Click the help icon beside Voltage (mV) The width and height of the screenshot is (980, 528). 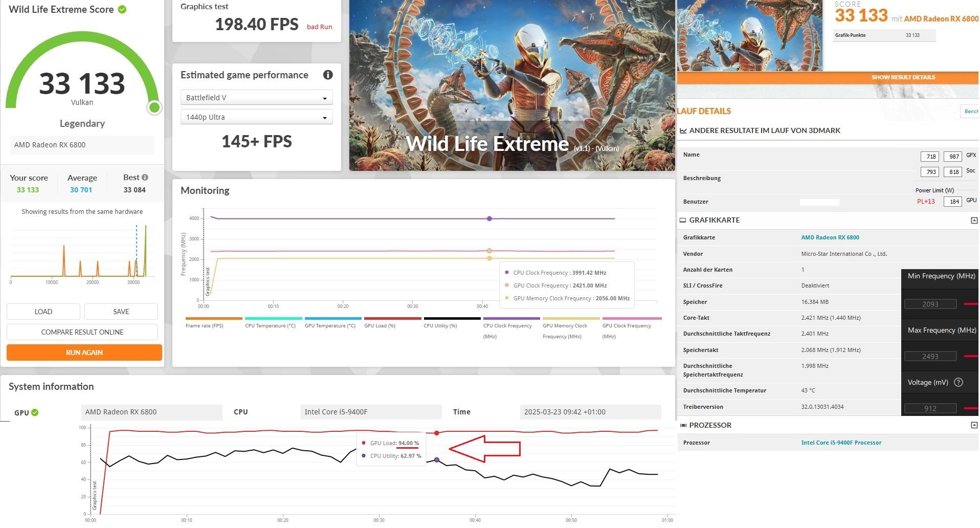[x=959, y=382]
